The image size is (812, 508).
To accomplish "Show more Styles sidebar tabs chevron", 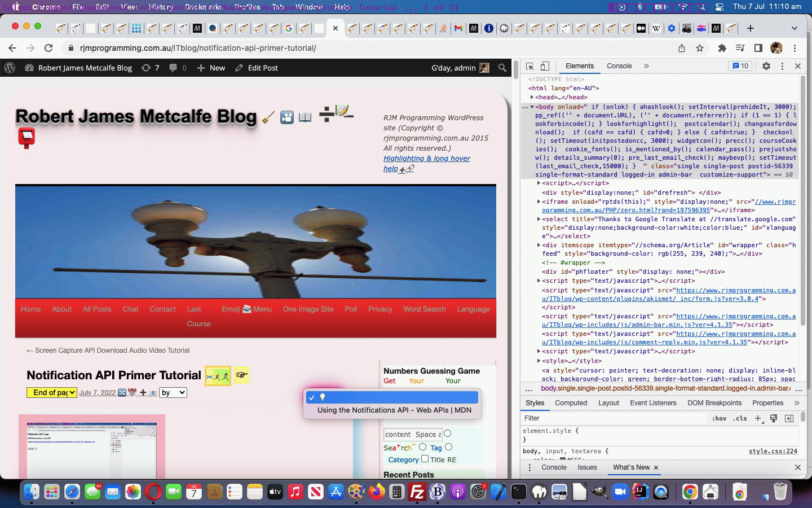I will 796,403.
